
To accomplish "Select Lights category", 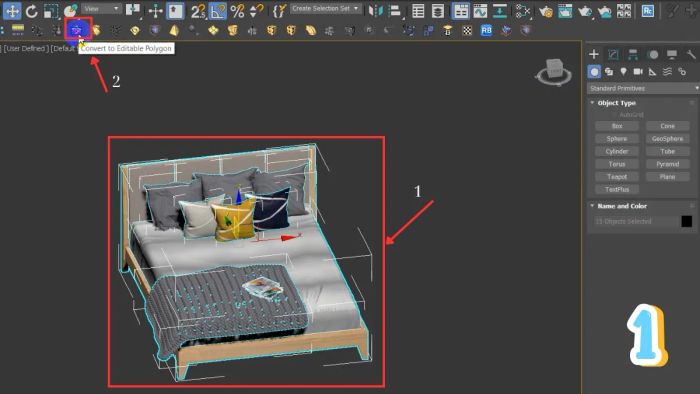I will [623, 71].
